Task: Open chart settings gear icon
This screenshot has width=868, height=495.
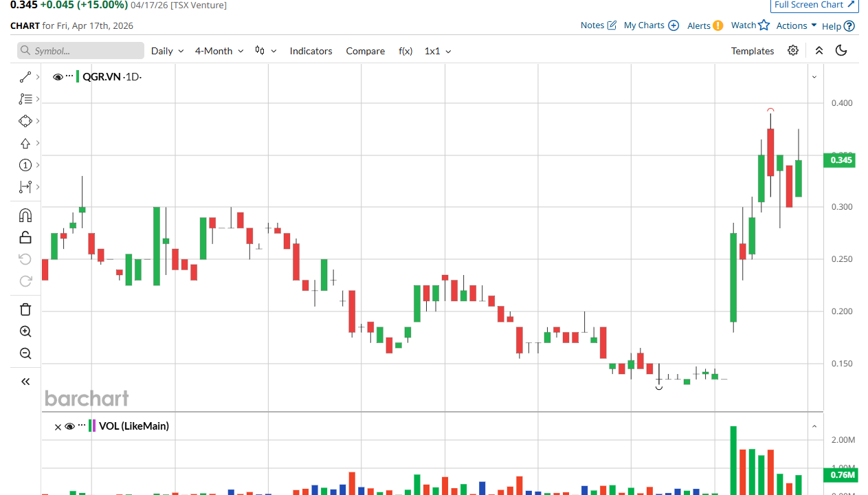Action: [793, 50]
